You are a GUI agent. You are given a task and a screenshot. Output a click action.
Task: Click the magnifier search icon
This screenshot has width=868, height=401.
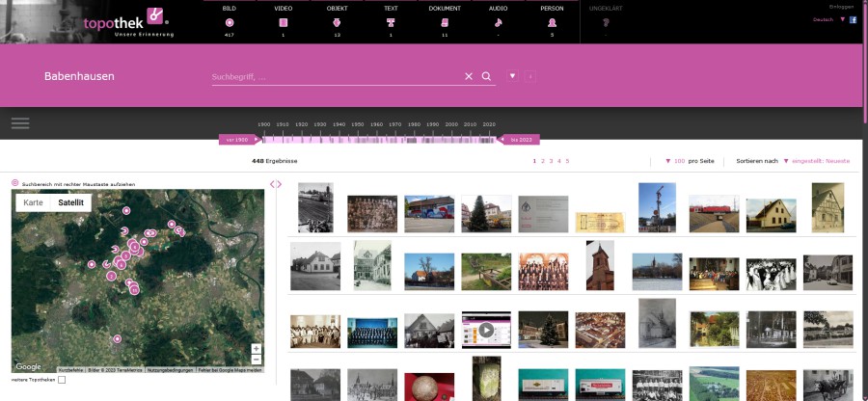pyautogui.click(x=486, y=76)
